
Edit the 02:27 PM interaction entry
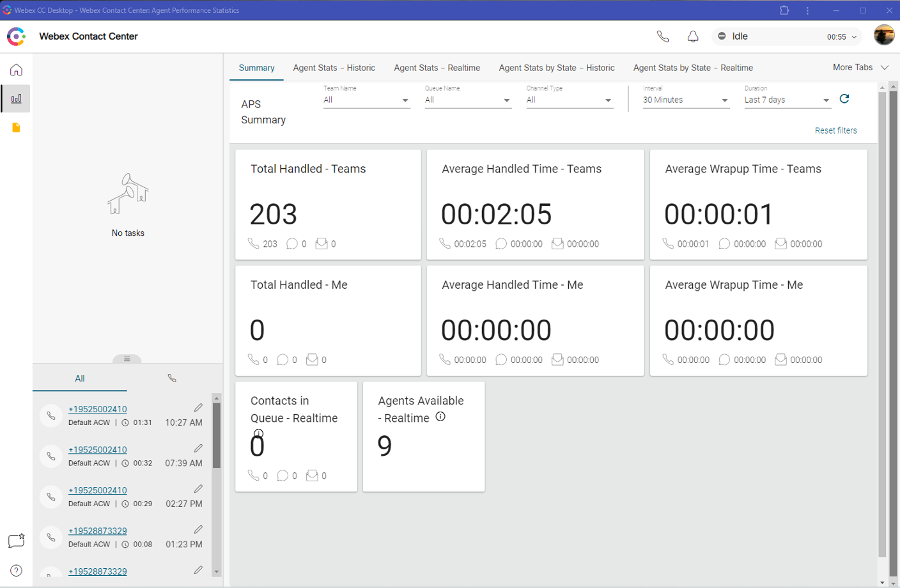point(198,489)
